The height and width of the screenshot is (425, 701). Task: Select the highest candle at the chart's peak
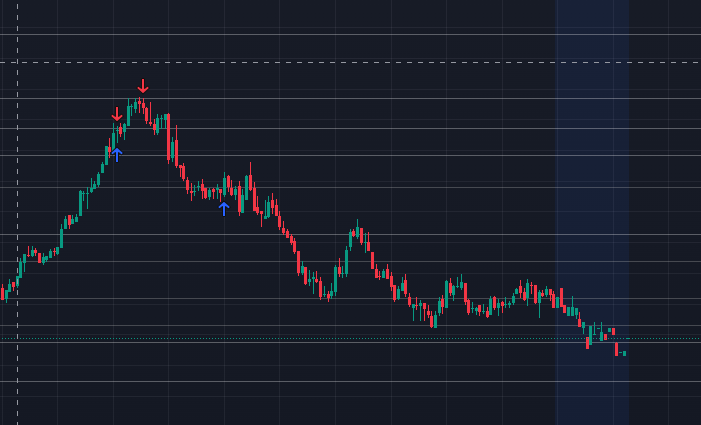tap(140, 103)
